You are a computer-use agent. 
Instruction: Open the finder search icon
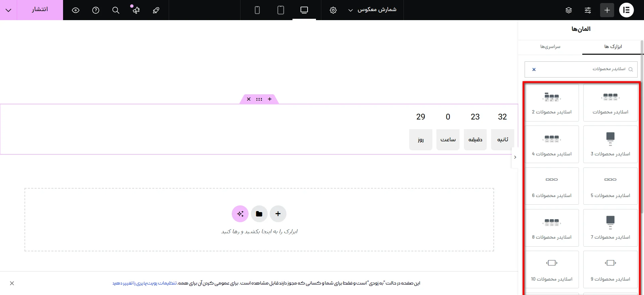(116, 10)
